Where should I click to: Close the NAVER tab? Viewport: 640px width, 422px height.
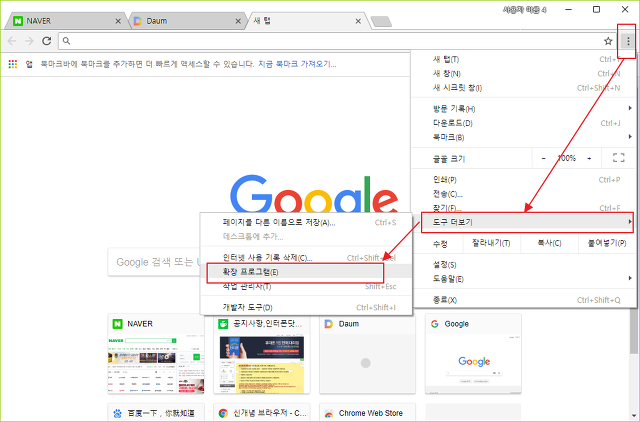point(118,21)
